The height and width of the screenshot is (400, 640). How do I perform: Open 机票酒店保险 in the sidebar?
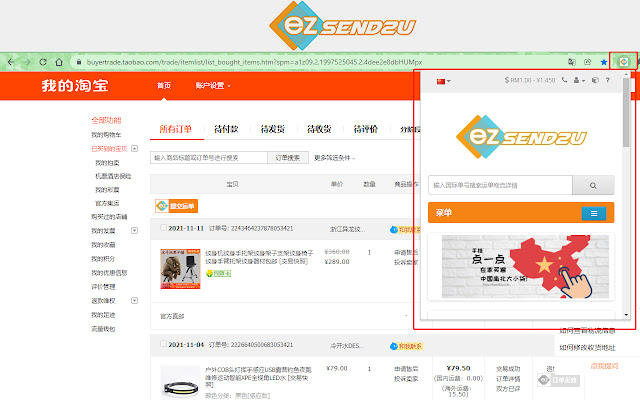113,176
